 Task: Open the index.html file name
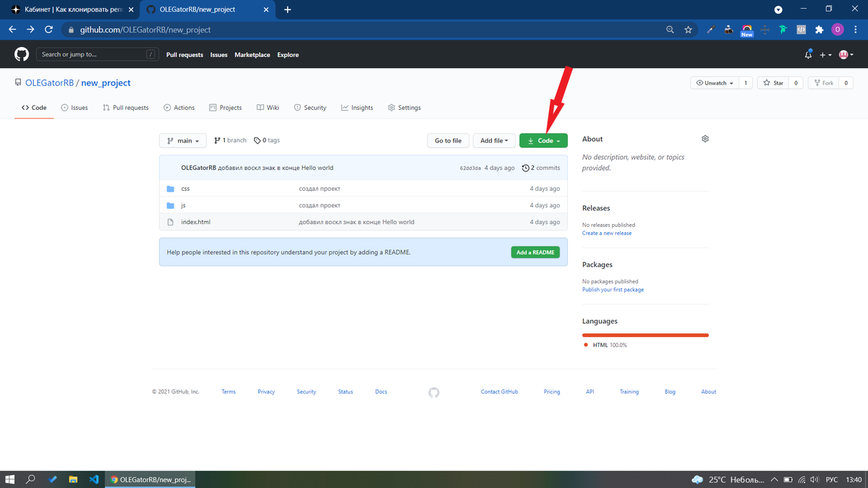196,222
